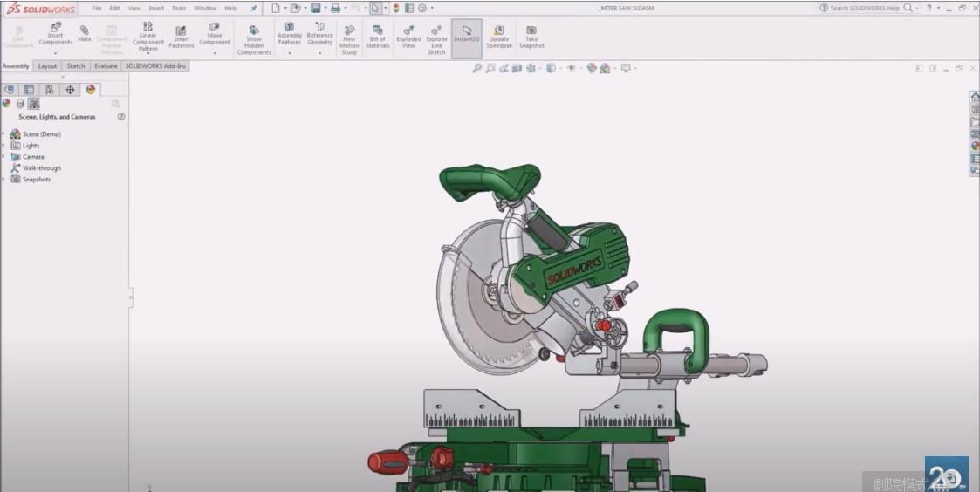
Task: Pin the menu bar
Action: click(254, 8)
